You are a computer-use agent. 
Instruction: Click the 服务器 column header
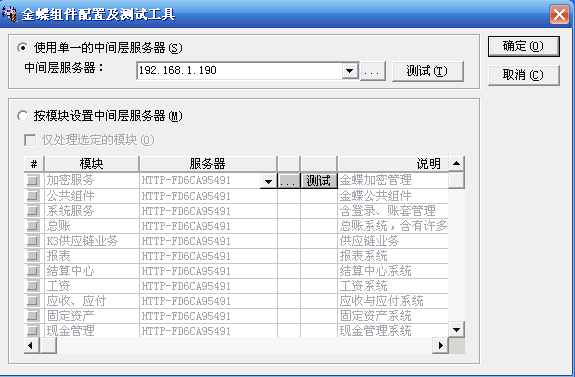tap(208, 164)
